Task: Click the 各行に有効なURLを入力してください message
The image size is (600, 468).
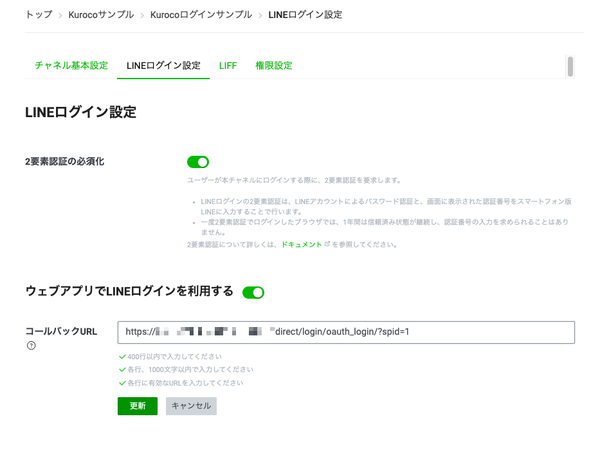Action: click(185, 383)
